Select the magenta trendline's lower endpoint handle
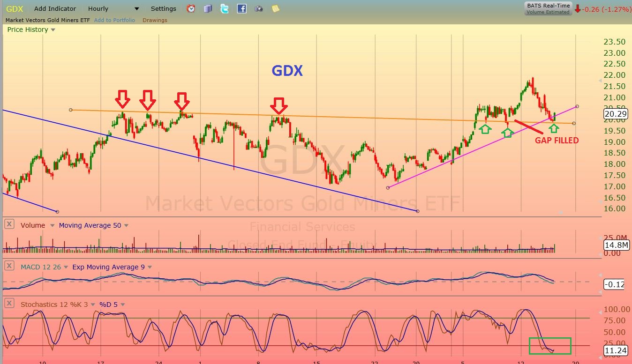Image resolution: width=632 pixels, height=364 pixels. pos(388,188)
